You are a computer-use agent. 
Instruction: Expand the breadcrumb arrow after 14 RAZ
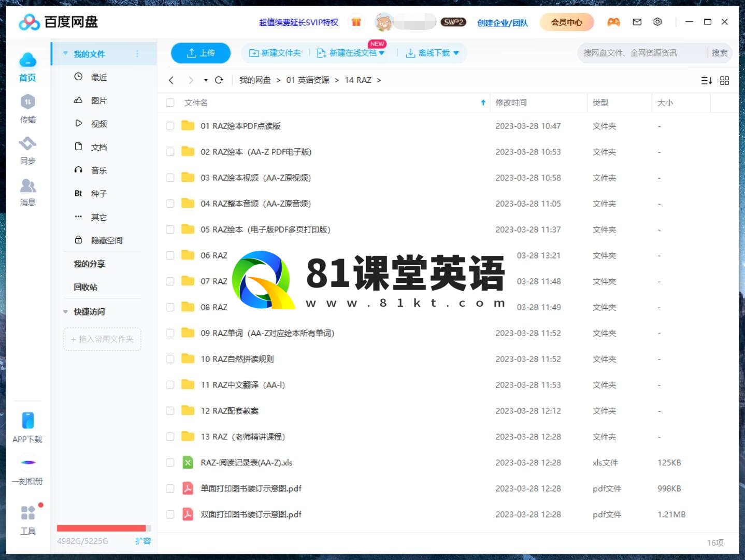point(379,80)
